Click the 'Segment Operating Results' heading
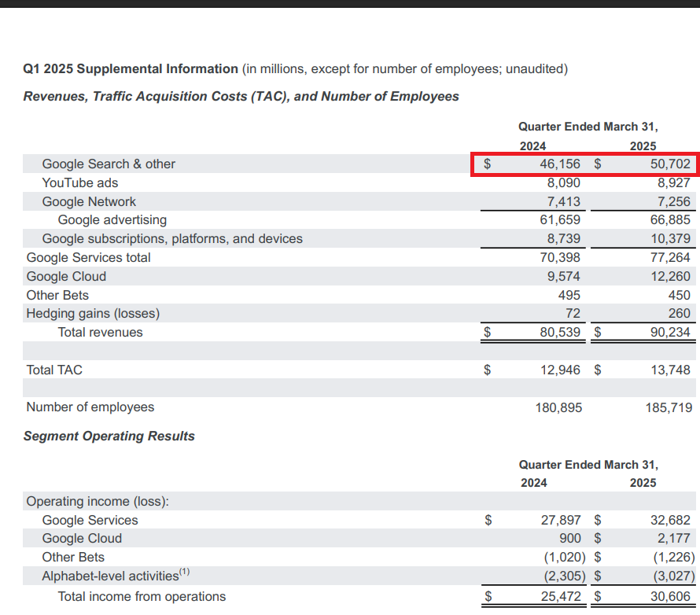 coord(109,436)
